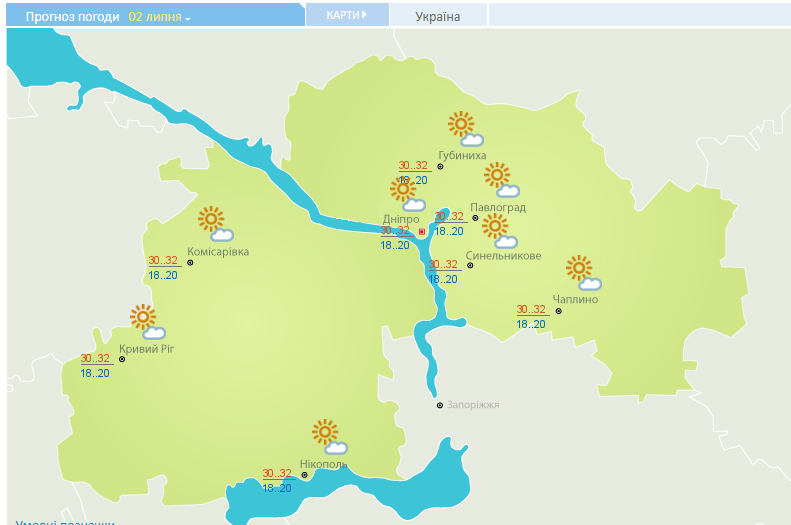Open the Дніпро city label
The image size is (791, 525).
(401, 219)
